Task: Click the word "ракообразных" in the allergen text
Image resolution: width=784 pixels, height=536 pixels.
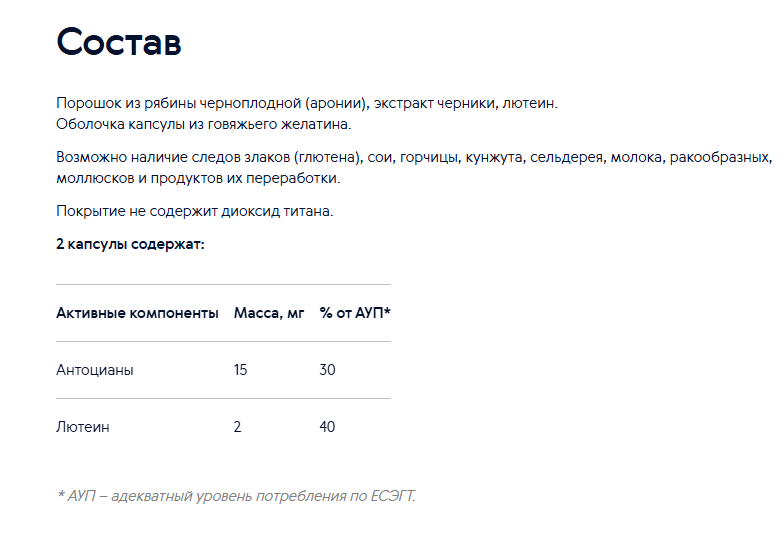Action: (x=719, y=157)
